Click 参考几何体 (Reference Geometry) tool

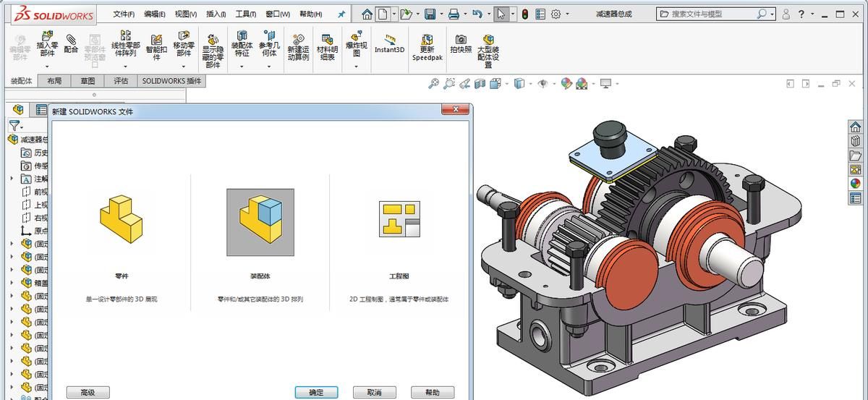coord(269,45)
